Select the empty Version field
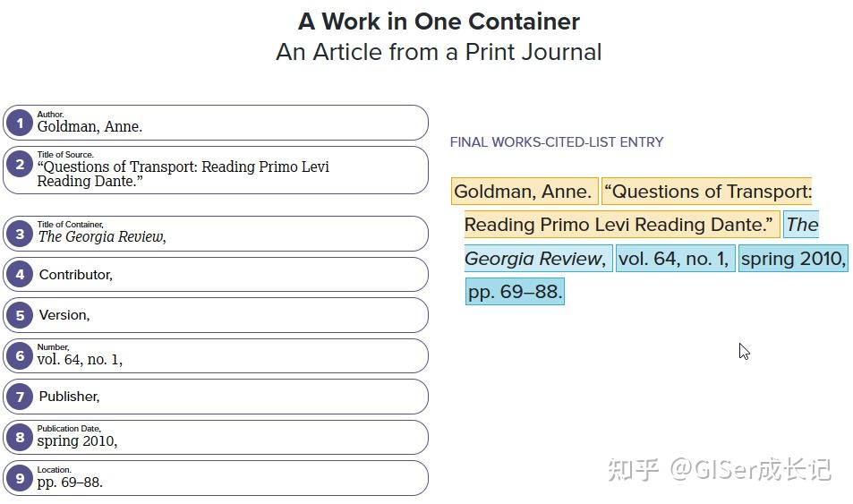This screenshot has width=853, height=504. coord(224,315)
